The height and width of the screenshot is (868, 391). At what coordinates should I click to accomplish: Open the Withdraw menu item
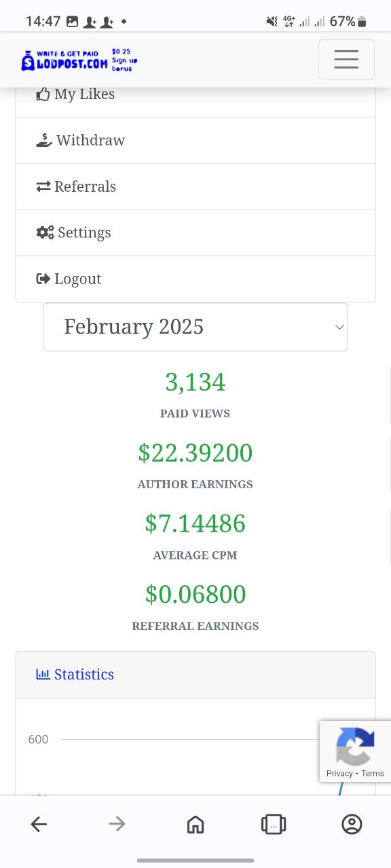point(195,140)
